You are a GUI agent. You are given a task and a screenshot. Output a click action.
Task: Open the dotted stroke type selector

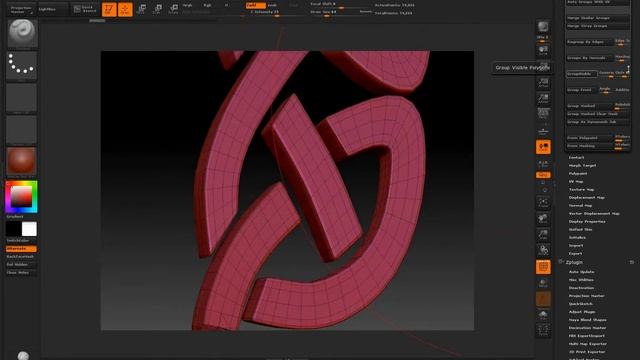point(21,65)
